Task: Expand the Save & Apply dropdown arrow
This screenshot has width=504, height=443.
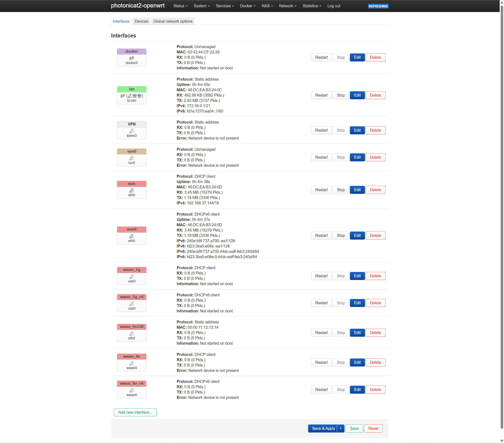Action: coord(341,428)
